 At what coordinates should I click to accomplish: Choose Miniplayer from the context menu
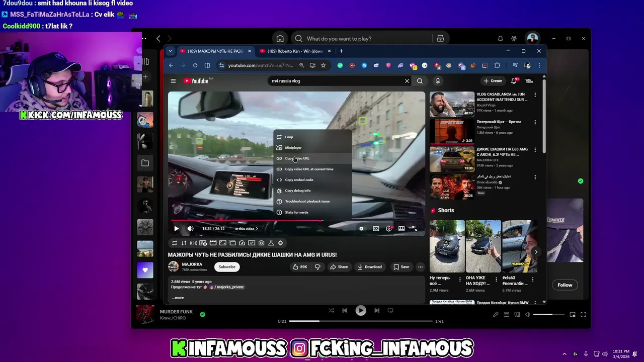pos(312,148)
